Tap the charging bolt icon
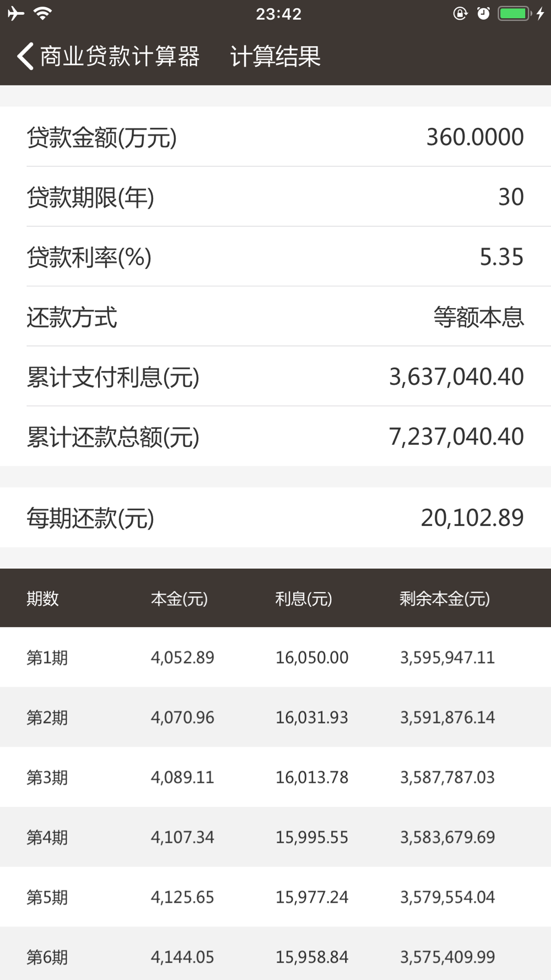This screenshot has width=551, height=980. 540,13
